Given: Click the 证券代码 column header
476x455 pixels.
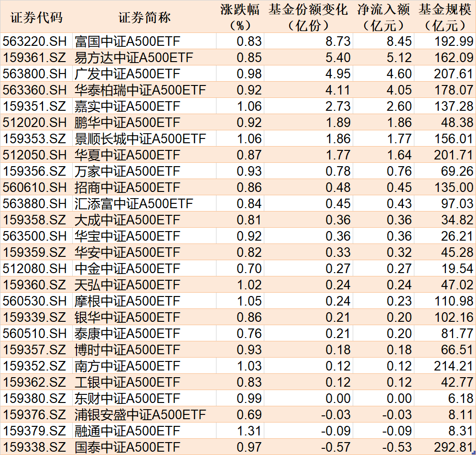Looking at the screenshot, I should tap(36, 17).
